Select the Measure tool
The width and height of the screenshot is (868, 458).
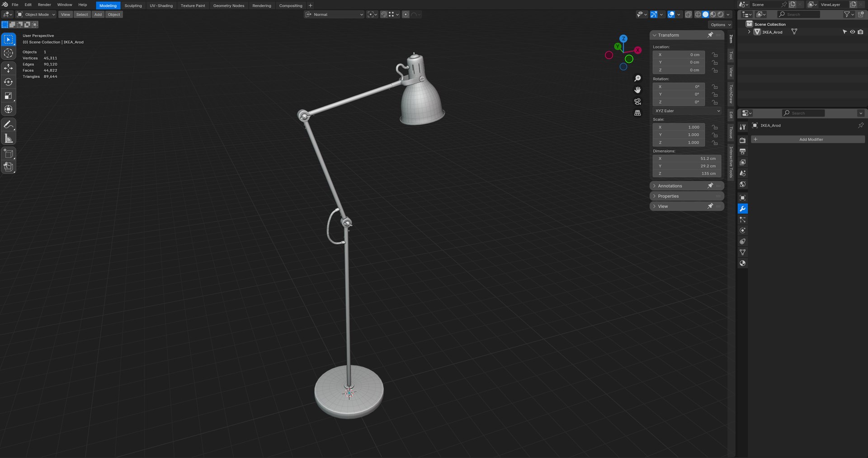pyautogui.click(x=9, y=138)
